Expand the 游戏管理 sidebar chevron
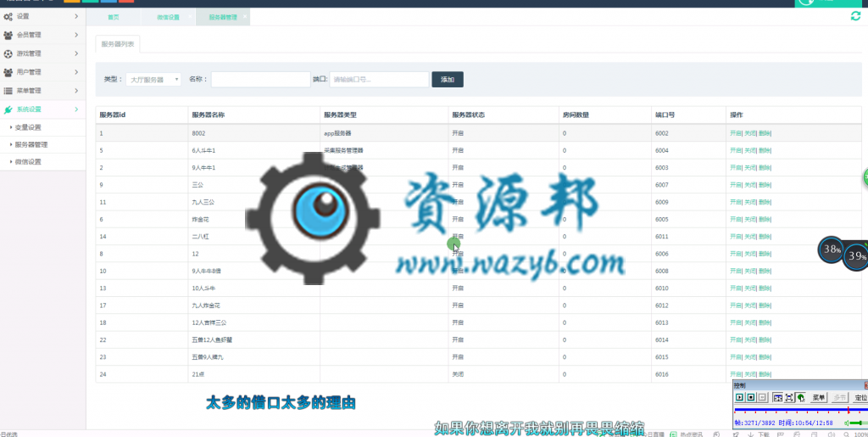 pyautogui.click(x=76, y=53)
